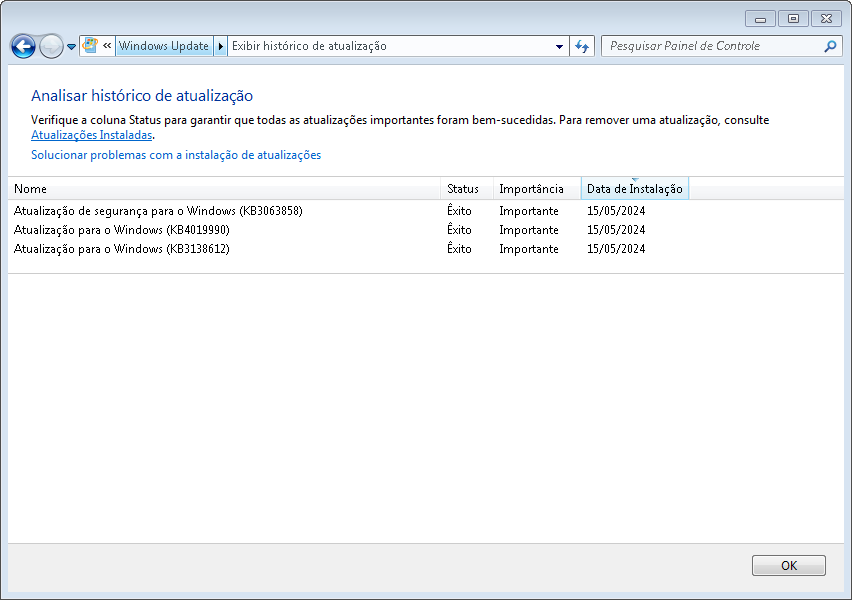The width and height of the screenshot is (852, 600).
Task: Sort by Data de Instalação column header
Action: (x=634, y=189)
